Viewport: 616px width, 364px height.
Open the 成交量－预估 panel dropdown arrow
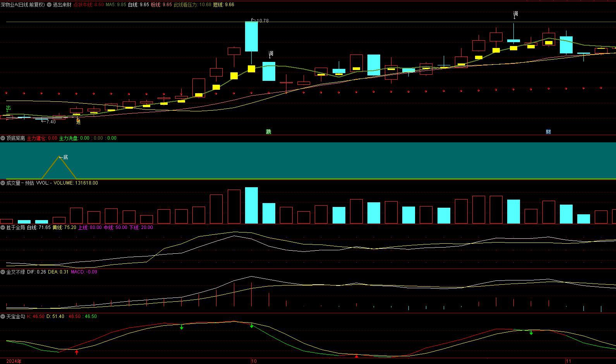3,183
